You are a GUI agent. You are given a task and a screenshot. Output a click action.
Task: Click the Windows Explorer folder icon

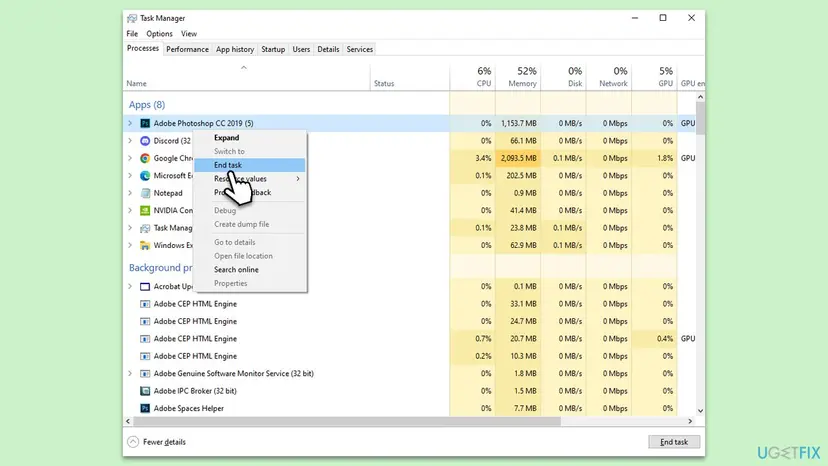point(145,245)
